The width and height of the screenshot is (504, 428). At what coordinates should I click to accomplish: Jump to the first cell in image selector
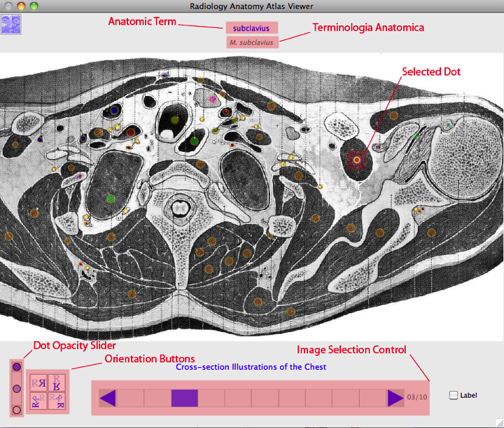(x=130, y=399)
